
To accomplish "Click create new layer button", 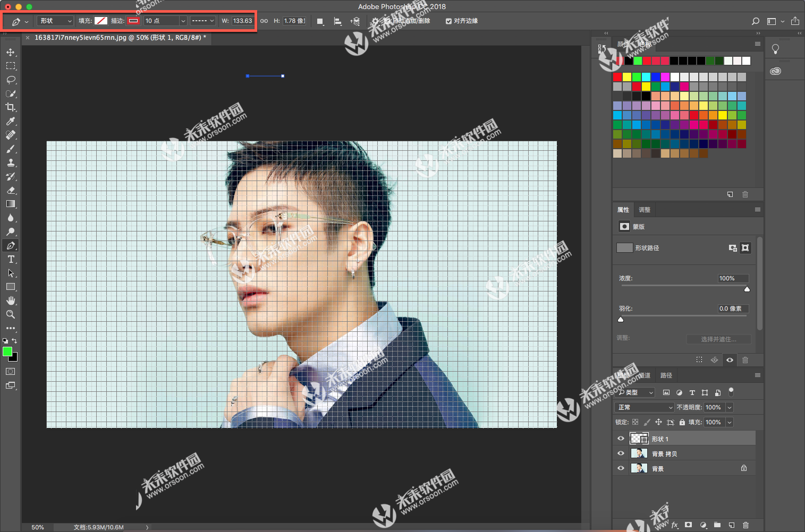I will [732, 525].
